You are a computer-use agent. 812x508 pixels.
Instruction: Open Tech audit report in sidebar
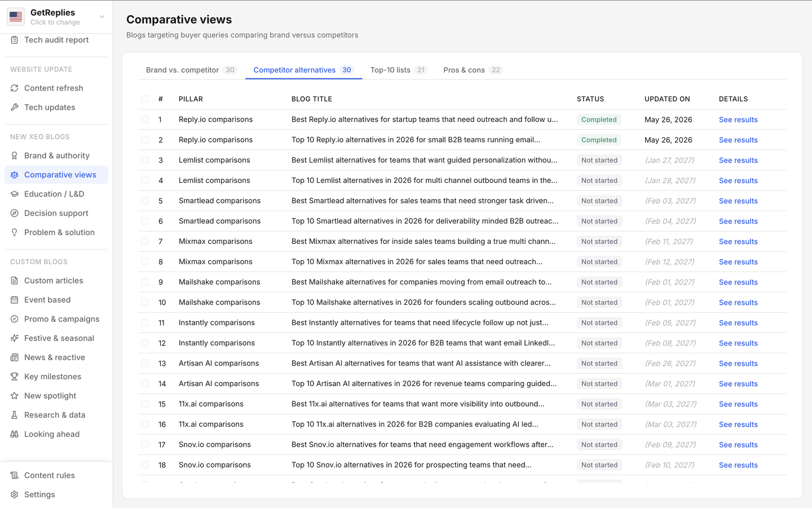point(56,40)
